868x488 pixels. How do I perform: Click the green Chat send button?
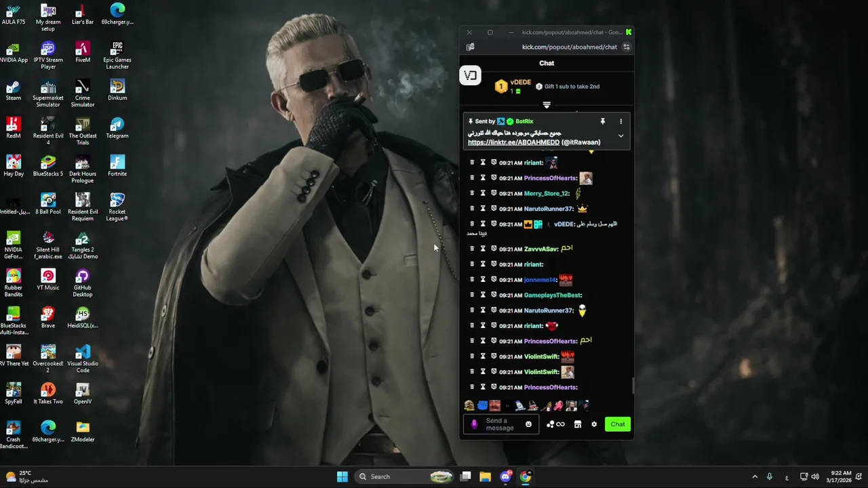pyautogui.click(x=618, y=424)
